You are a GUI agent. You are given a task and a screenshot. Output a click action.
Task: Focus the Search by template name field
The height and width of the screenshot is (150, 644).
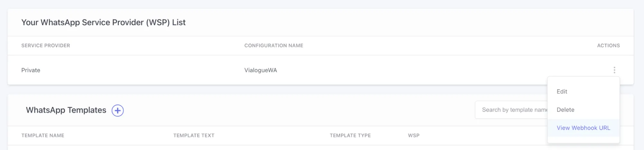512,110
